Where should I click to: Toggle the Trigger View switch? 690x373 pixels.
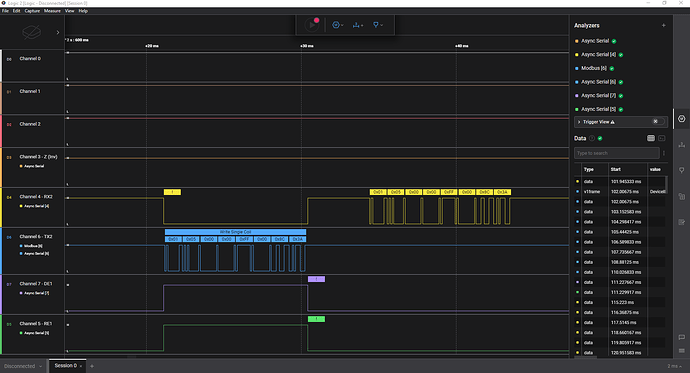point(658,121)
